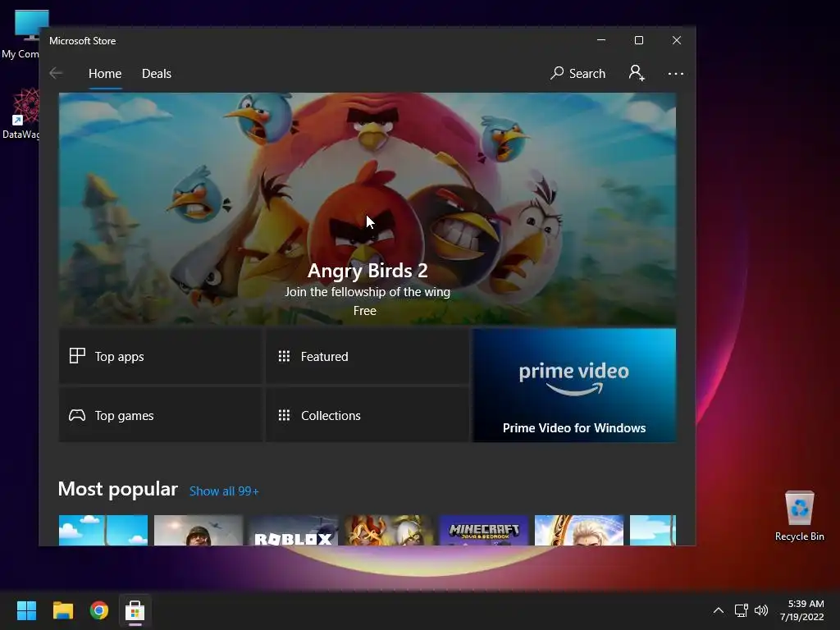Image resolution: width=840 pixels, height=630 pixels.
Task: Click the Microsoft Store taskbar icon
Action: click(x=135, y=610)
